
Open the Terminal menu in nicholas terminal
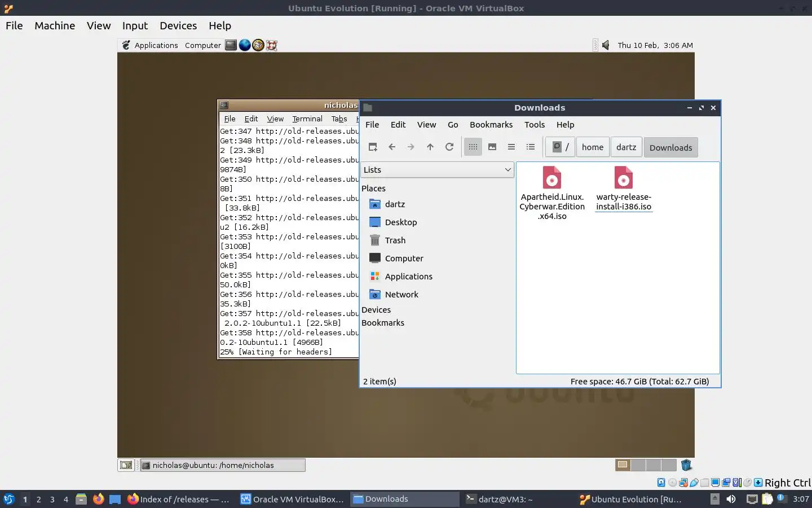click(x=307, y=119)
